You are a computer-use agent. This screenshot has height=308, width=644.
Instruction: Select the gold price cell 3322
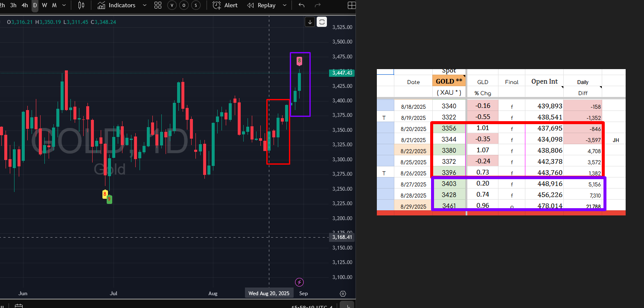[449, 117]
